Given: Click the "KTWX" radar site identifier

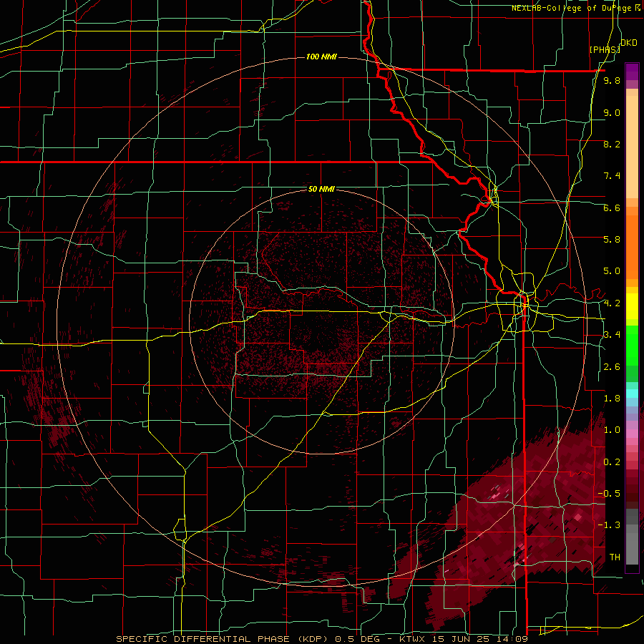Looking at the screenshot, I should (x=414, y=639).
